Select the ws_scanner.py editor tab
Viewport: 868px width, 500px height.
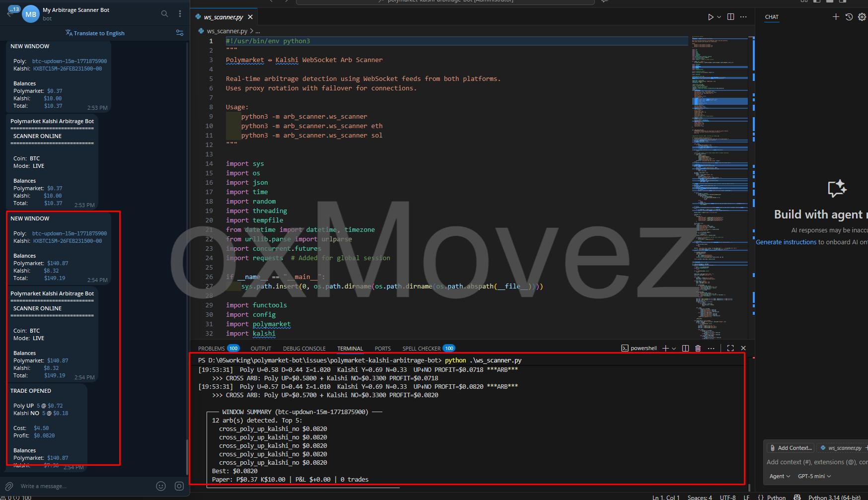[x=223, y=17]
